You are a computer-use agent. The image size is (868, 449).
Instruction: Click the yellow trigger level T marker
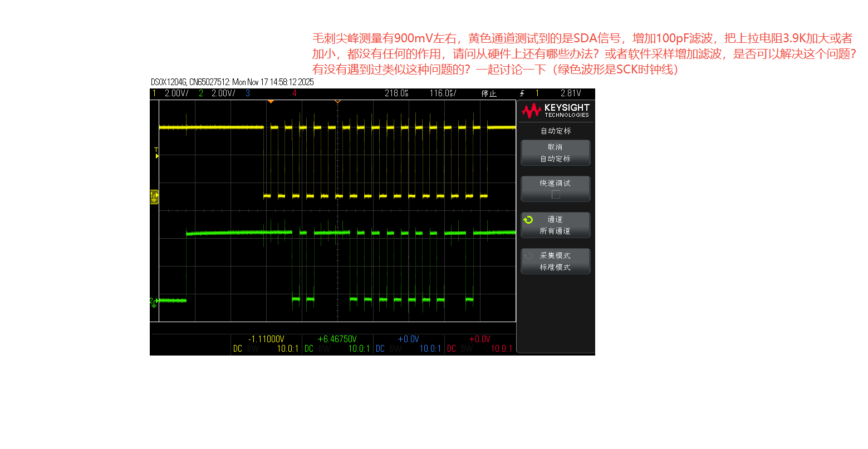click(x=156, y=153)
